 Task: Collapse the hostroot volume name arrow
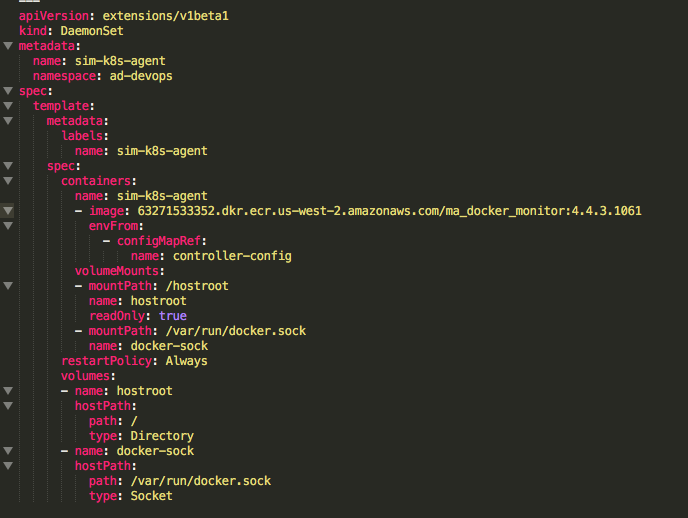click(x=8, y=390)
